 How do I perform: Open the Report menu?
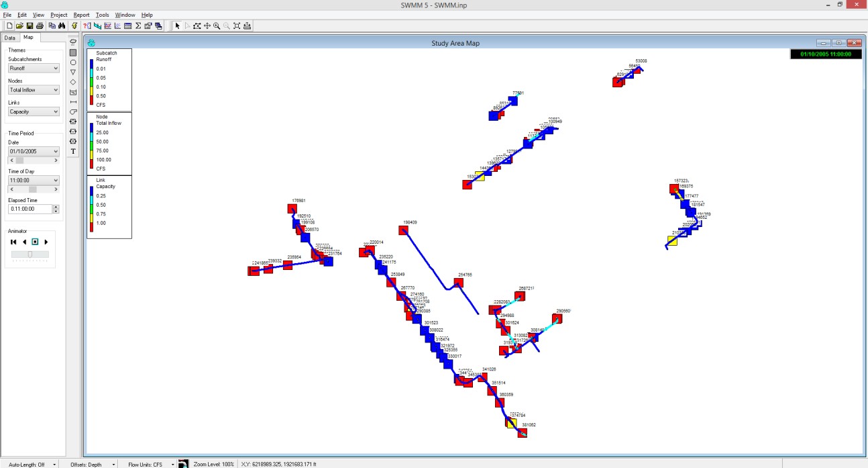pyautogui.click(x=81, y=15)
